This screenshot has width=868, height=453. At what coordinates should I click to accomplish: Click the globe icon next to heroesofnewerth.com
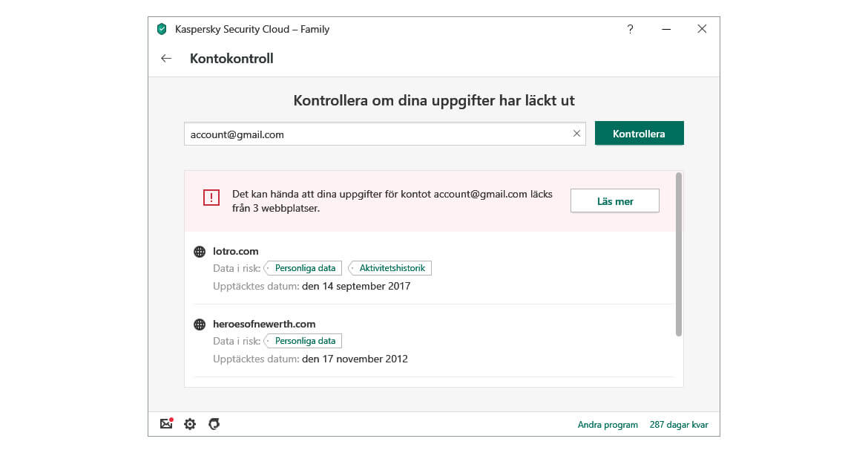coord(200,325)
